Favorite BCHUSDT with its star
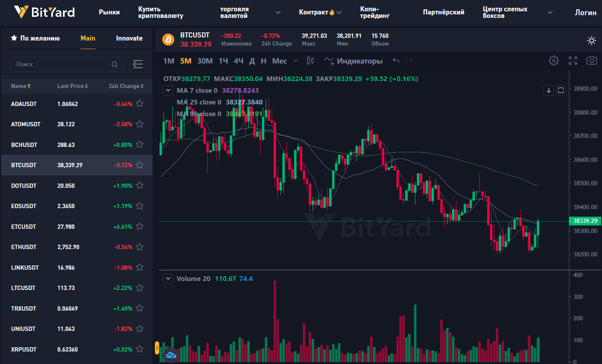 coord(140,145)
